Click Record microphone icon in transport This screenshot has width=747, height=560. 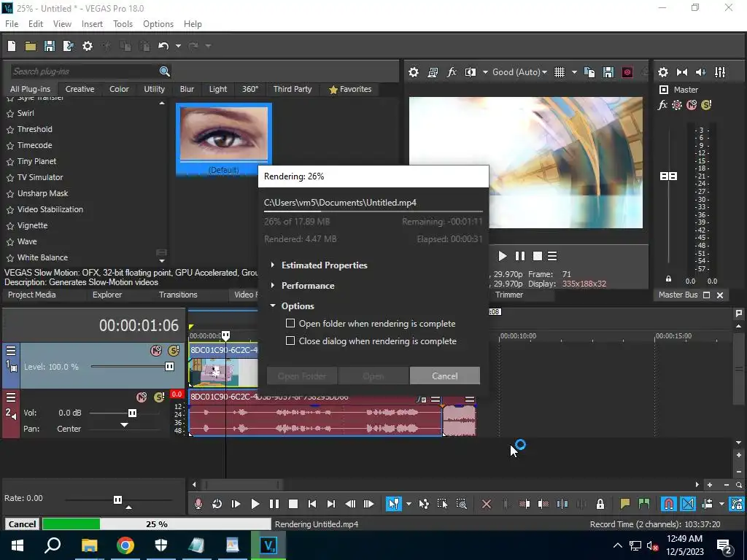[x=198, y=504]
